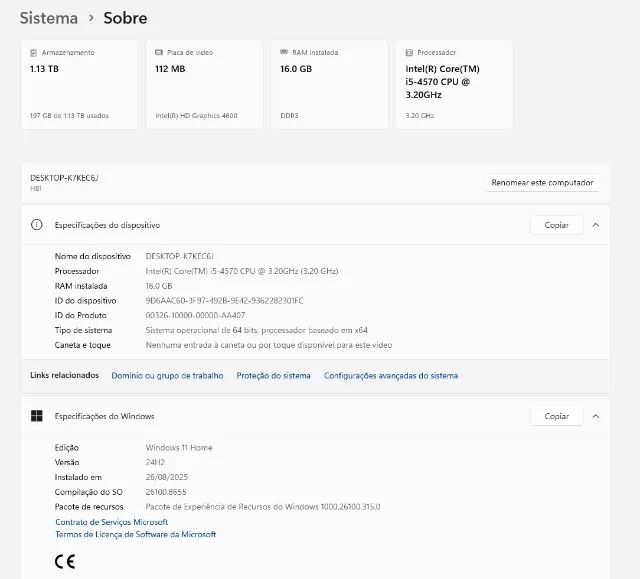640x579 pixels.
Task: Click the Intel Core i5-4570 card heading
Action: tap(442, 82)
